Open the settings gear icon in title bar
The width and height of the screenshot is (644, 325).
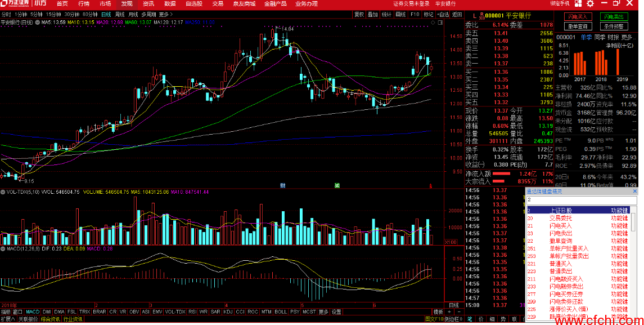click(590, 4)
